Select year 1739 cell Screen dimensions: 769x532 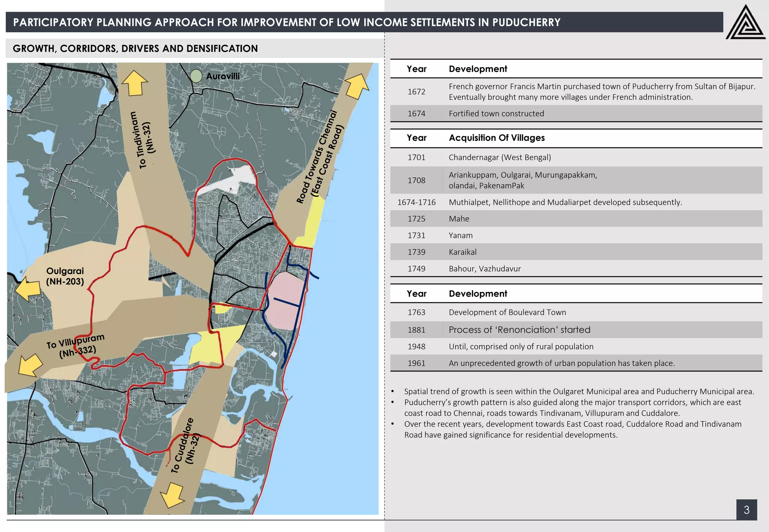coord(416,252)
